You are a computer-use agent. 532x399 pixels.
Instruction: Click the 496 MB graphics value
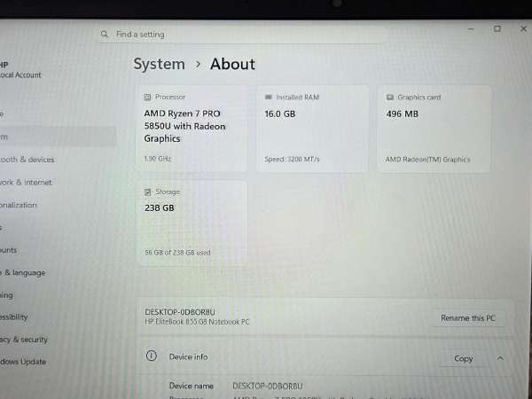402,114
